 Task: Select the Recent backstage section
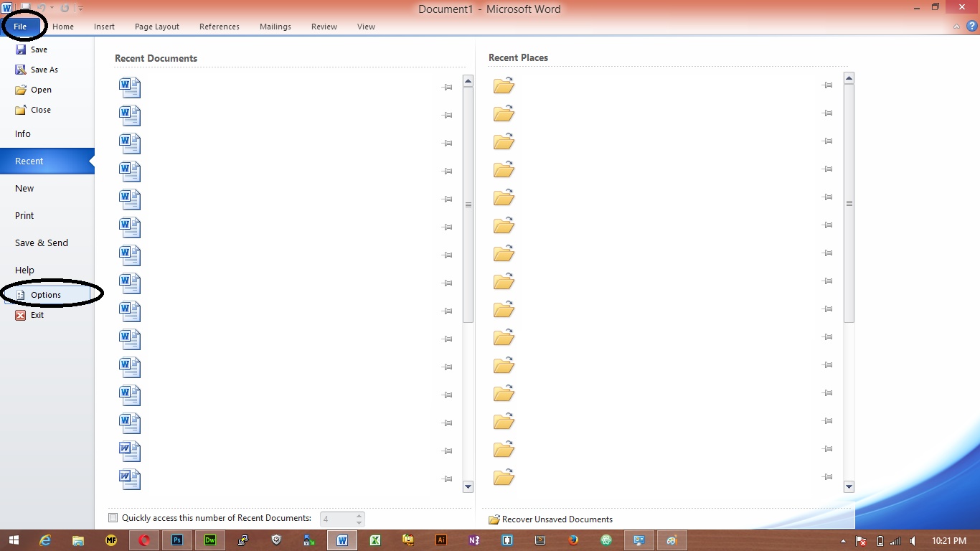tap(47, 161)
